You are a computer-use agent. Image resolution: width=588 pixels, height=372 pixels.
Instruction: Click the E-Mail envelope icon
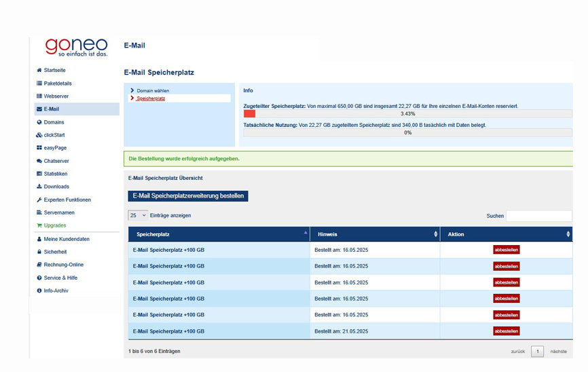(39, 109)
